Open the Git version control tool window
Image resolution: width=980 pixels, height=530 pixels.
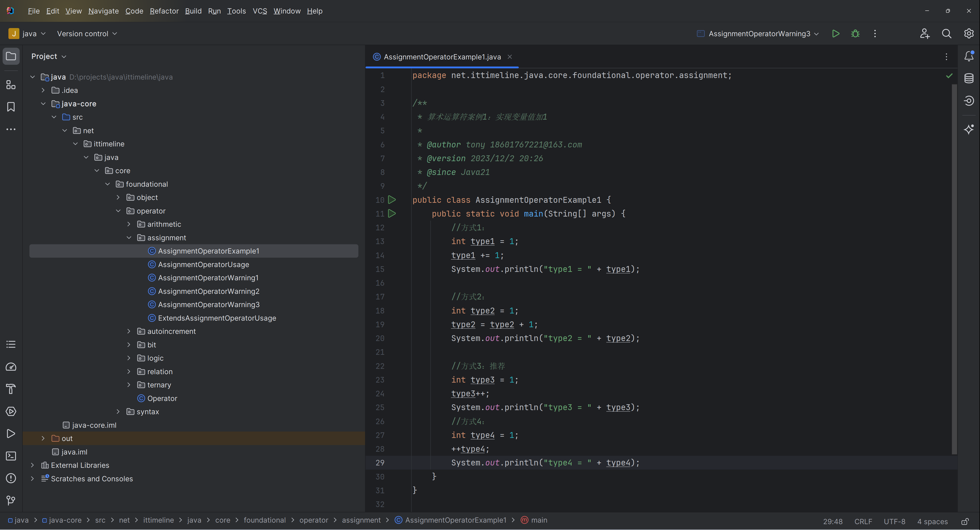(11, 500)
